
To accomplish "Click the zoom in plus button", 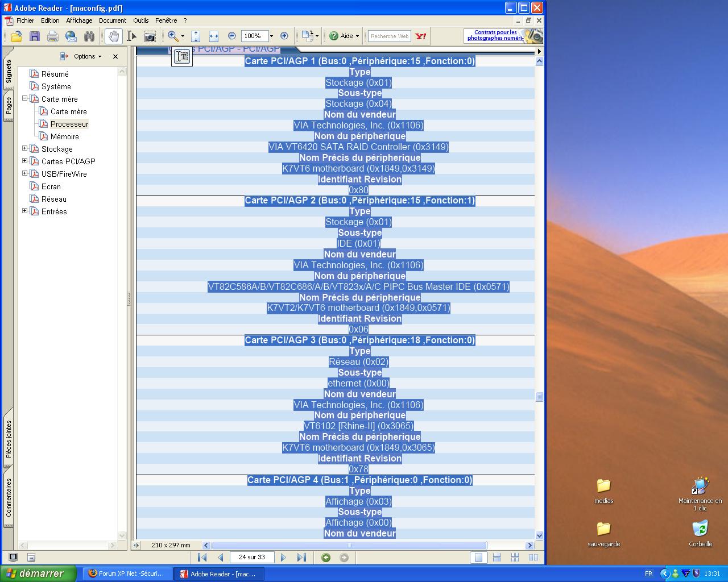I will point(284,36).
